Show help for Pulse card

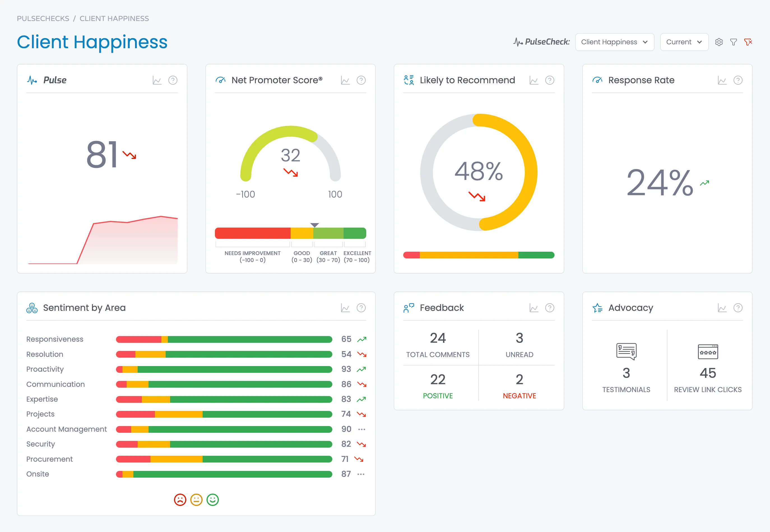coord(173,80)
